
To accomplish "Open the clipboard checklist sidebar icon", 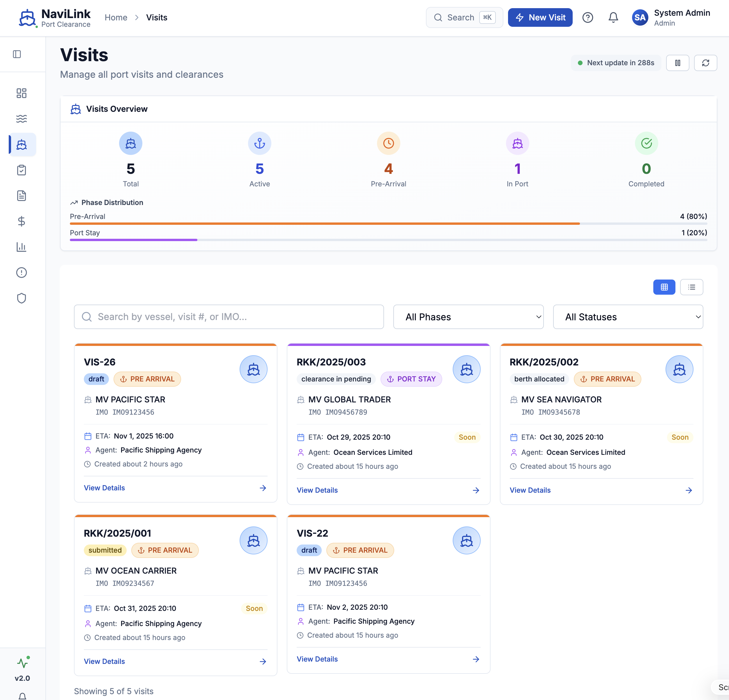I will (x=22, y=170).
